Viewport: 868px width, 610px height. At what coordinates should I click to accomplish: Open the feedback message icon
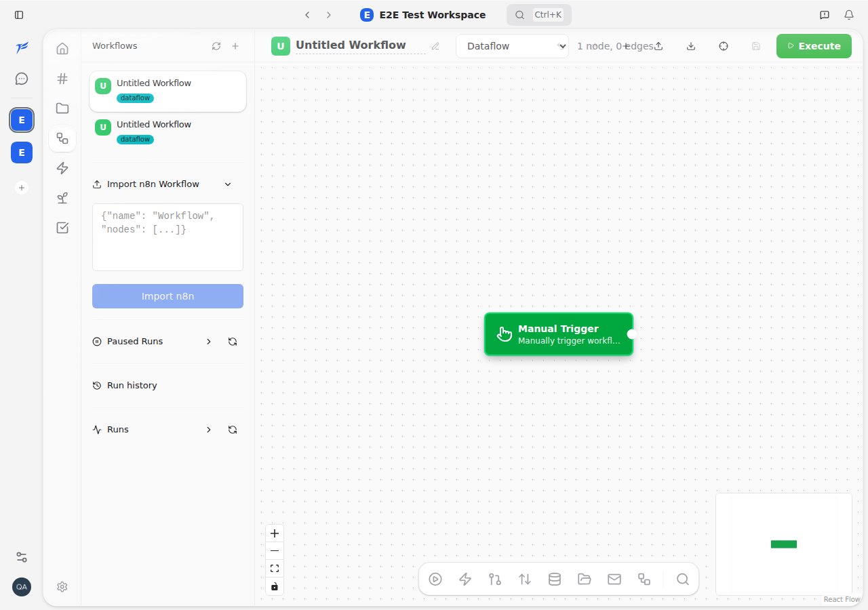(825, 15)
